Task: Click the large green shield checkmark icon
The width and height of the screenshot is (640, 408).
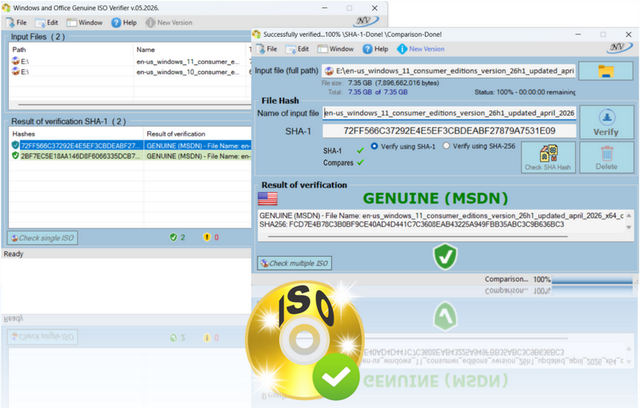Action: (x=445, y=256)
